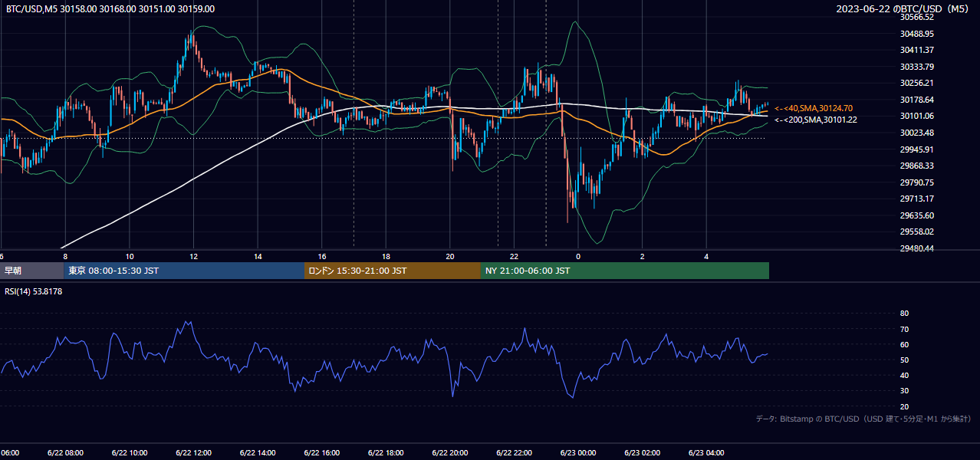The width and height of the screenshot is (980, 460).
Task: Select the 6/22 18:00 date label
Action: tap(386, 453)
